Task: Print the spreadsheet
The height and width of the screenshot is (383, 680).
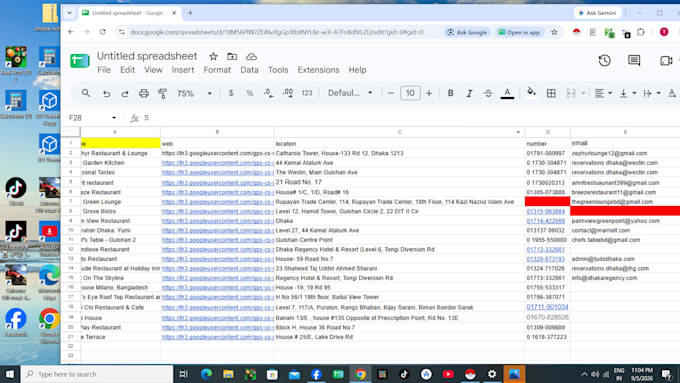Action: [144, 93]
